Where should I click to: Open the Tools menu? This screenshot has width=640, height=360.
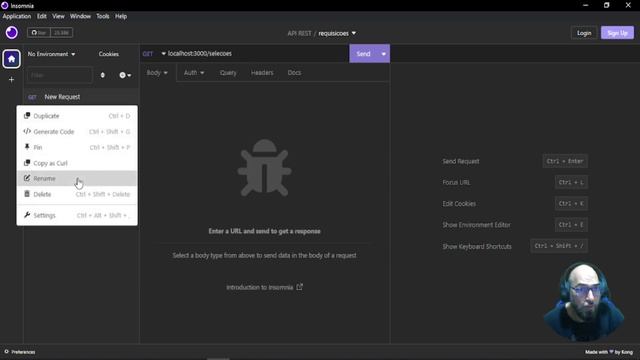click(x=102, y=16)
